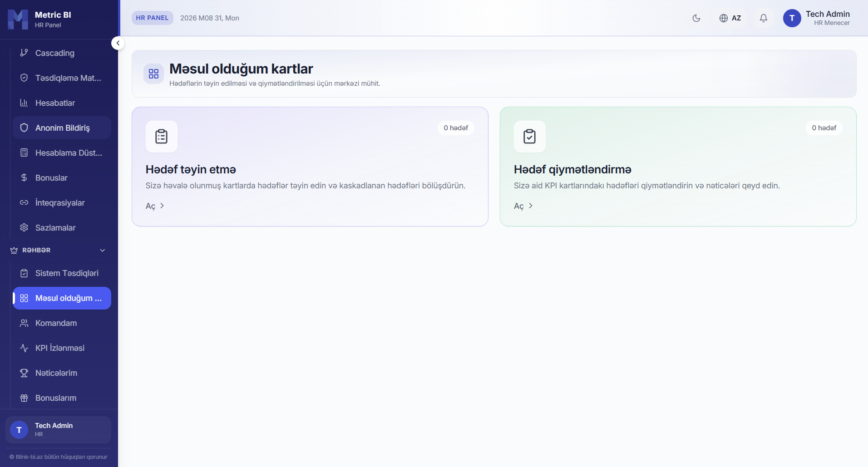Collapse the sidebar with the arrow button
This screenshot has width=868, height=467.
(118, 43)
